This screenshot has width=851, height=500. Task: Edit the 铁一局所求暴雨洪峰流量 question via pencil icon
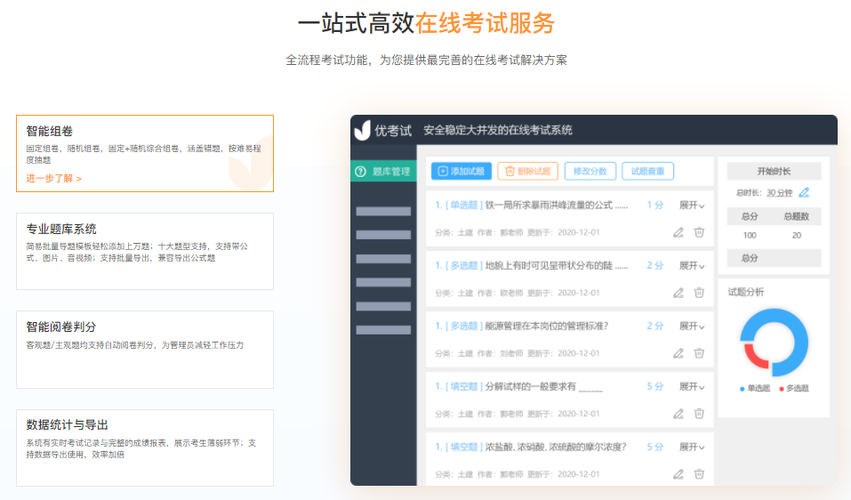pos(678,232)
